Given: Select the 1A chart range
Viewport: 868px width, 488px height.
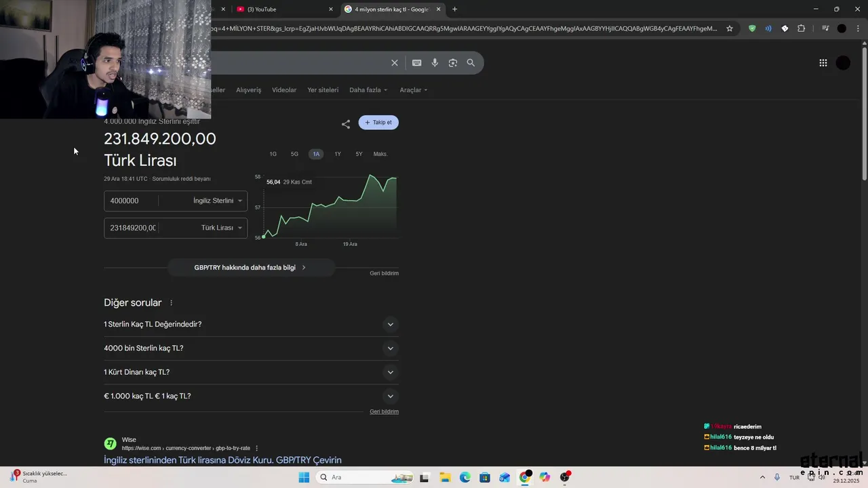Looking at the screenshot, I should pos(316,154).
